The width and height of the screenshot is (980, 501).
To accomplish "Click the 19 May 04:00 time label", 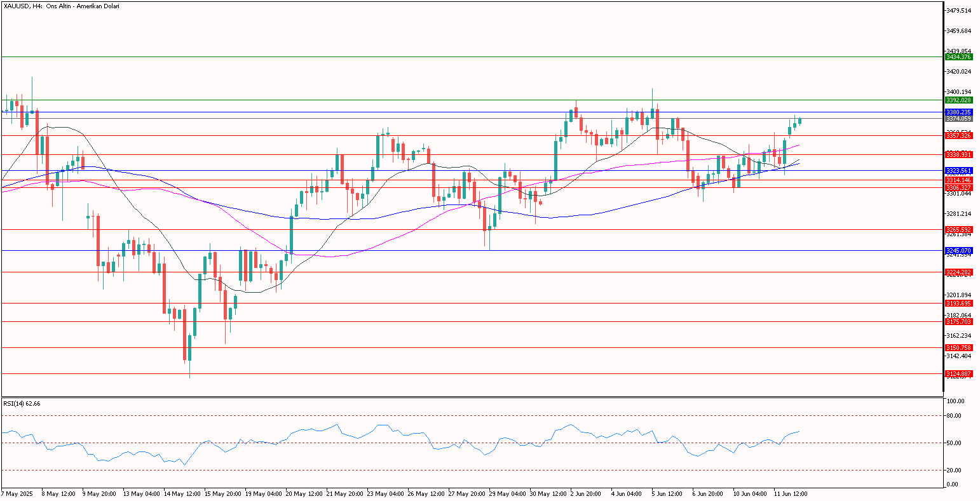I will 262,493.
